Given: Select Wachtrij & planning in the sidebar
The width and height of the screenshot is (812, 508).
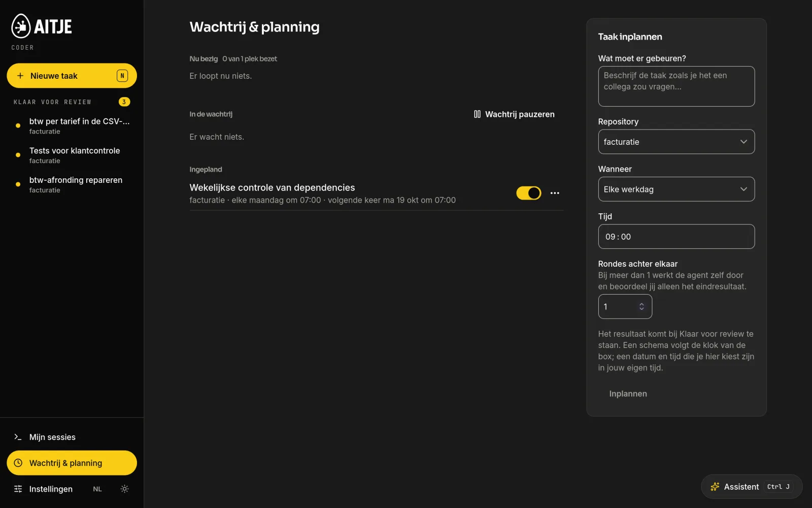Looking at the screenshot, I should (72, 463).
